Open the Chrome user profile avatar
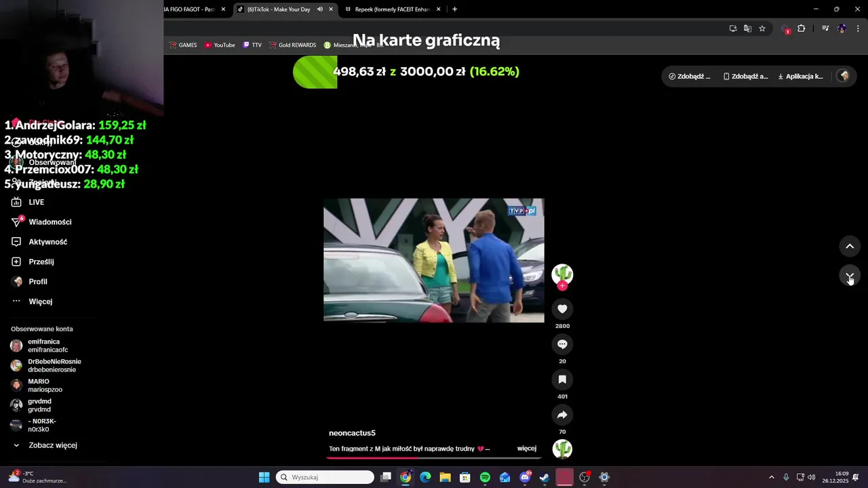868x488 pixels. [842, 28]
